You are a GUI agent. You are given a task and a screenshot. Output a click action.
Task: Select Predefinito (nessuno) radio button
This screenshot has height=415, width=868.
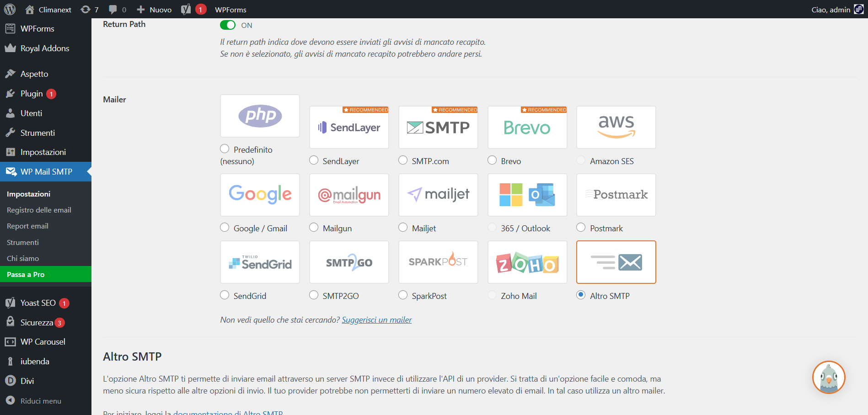[x=225, y=149]
